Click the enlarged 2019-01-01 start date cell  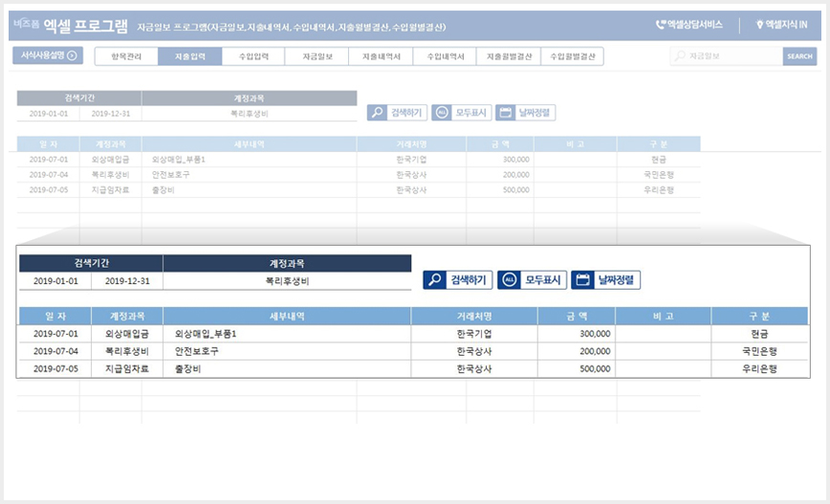[55, 281]
